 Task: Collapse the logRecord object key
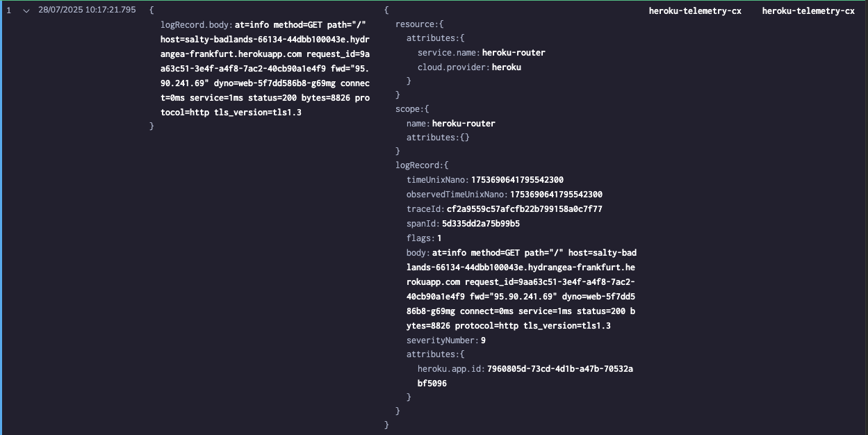(x=420, y=165)
